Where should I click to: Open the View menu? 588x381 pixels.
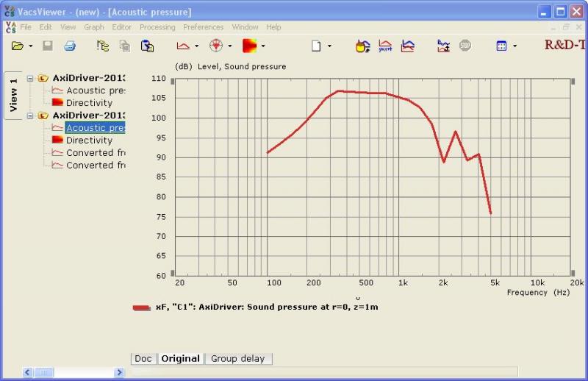(x=68, y=27)
